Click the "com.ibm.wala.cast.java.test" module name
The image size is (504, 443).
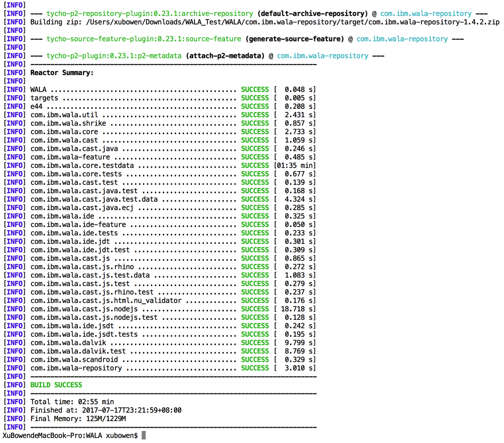pyautogui.click(x=84, y=191)
